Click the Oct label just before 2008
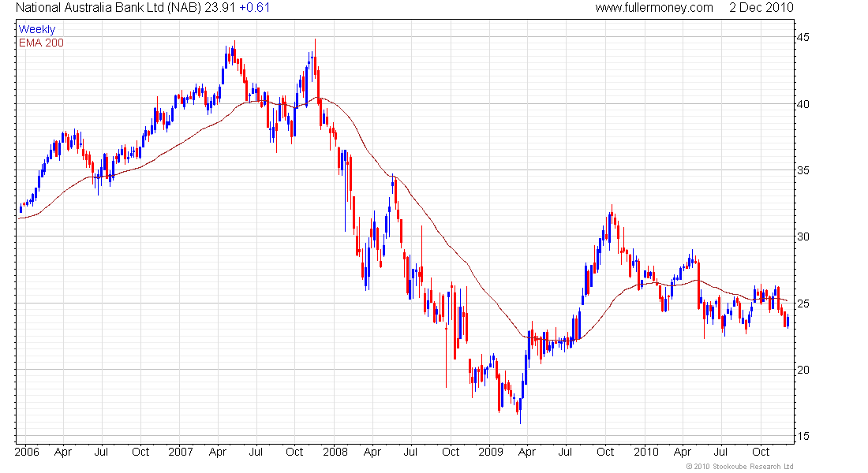 point(294,452)
